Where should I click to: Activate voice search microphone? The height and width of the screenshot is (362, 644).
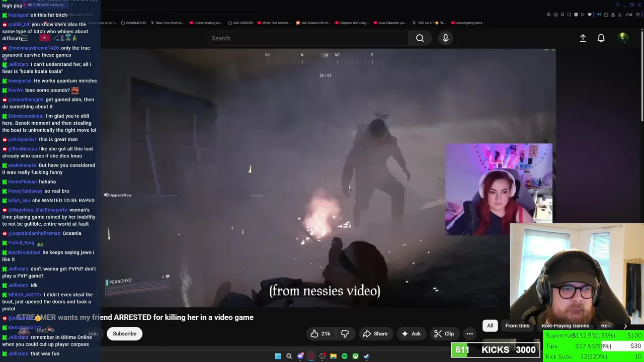[445, 38]
